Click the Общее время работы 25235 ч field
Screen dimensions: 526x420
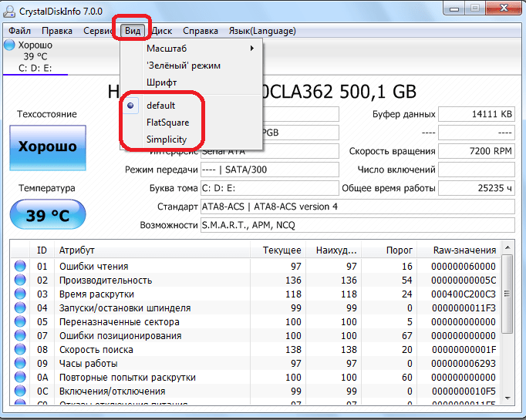click(477, 188)
